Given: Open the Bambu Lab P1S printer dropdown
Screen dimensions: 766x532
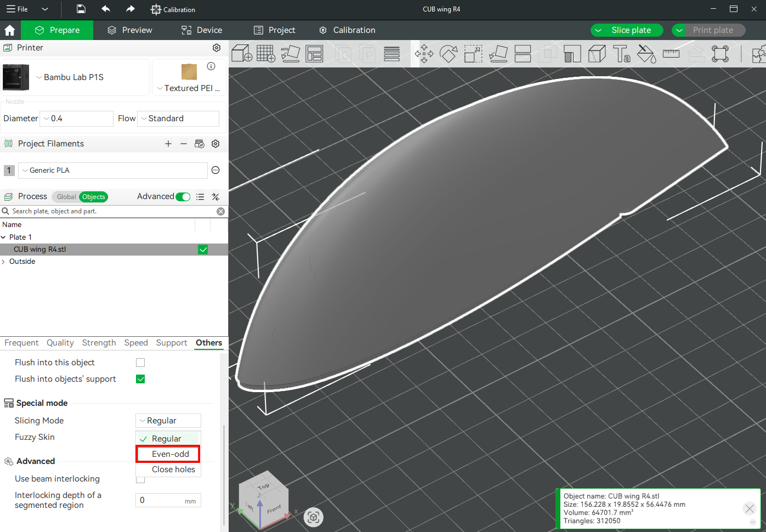Looking at the screenshot, I should 76,77.
